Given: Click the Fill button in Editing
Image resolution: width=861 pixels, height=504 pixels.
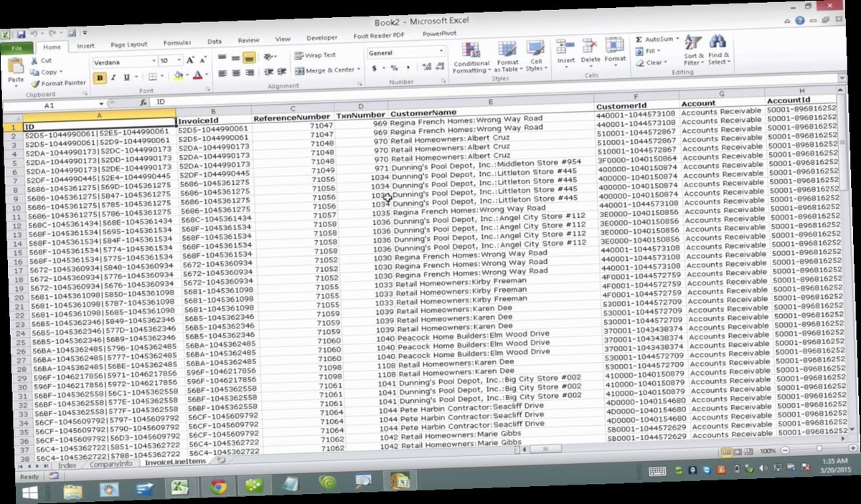Looking at the screenshot, I should pyautogui.click(x=648, y=51).
